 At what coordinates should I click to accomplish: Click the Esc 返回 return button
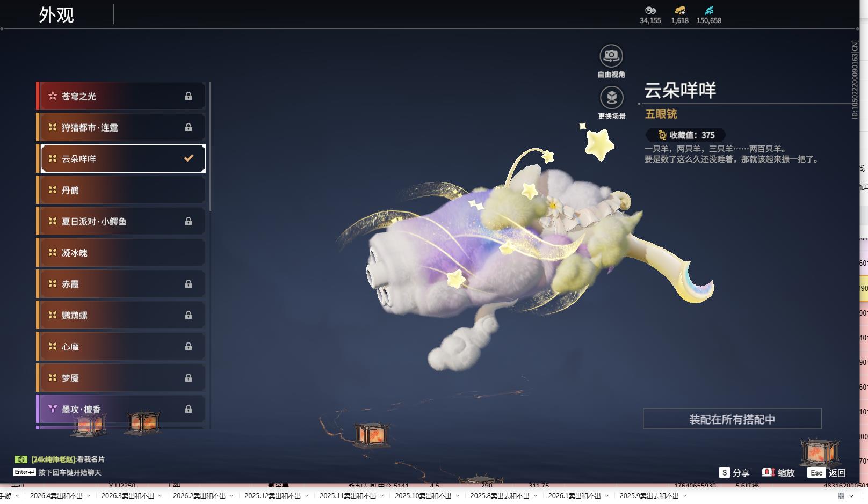pos(824,473)
